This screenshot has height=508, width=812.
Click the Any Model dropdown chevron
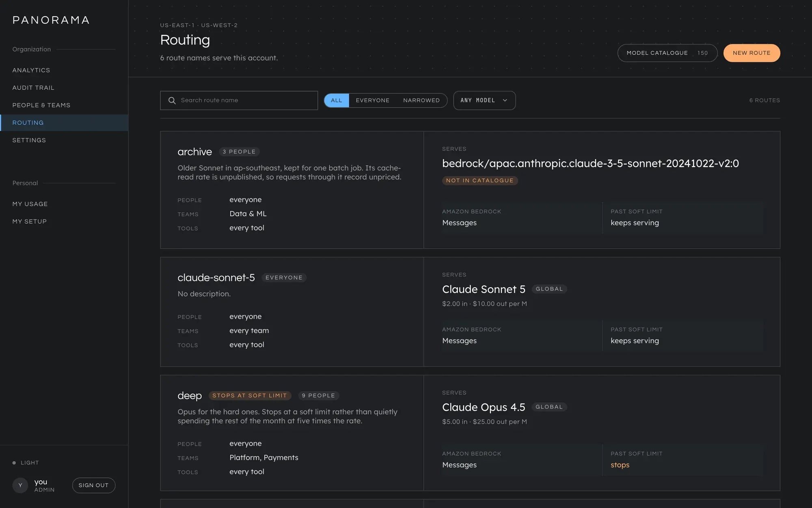click(505, 100)
